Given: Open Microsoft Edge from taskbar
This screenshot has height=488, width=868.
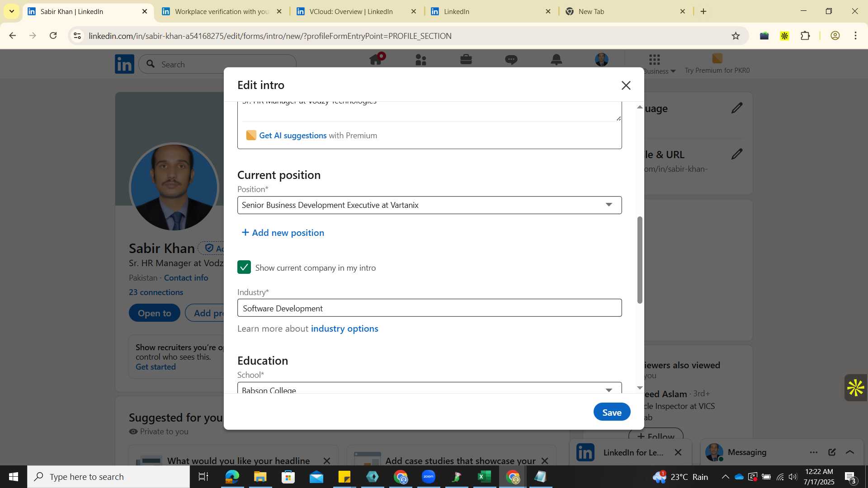Looking at the screenshot, I should coord(232,477).
